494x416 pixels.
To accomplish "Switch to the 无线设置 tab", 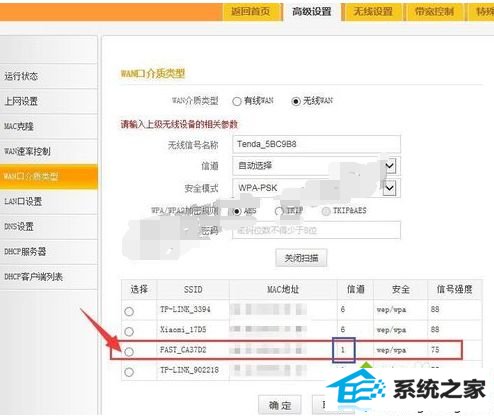I will (373, 12).
